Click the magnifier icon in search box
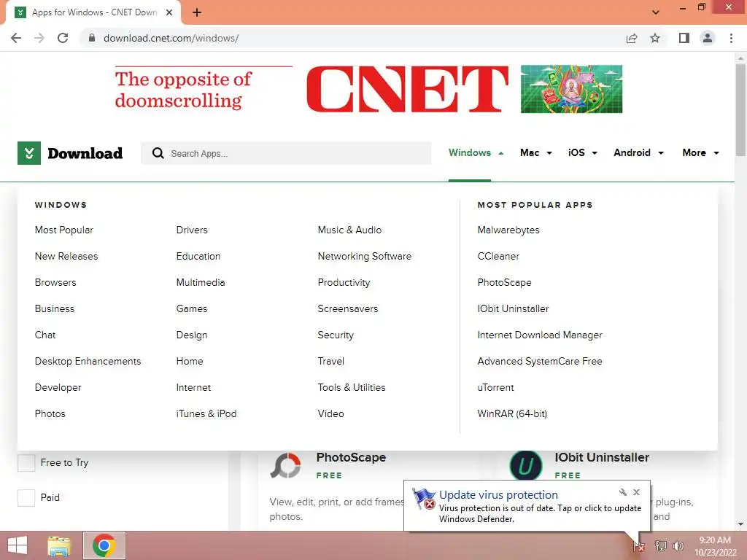Image resolution: width=747 pixels, height=560 pixels. pos(158,153)
